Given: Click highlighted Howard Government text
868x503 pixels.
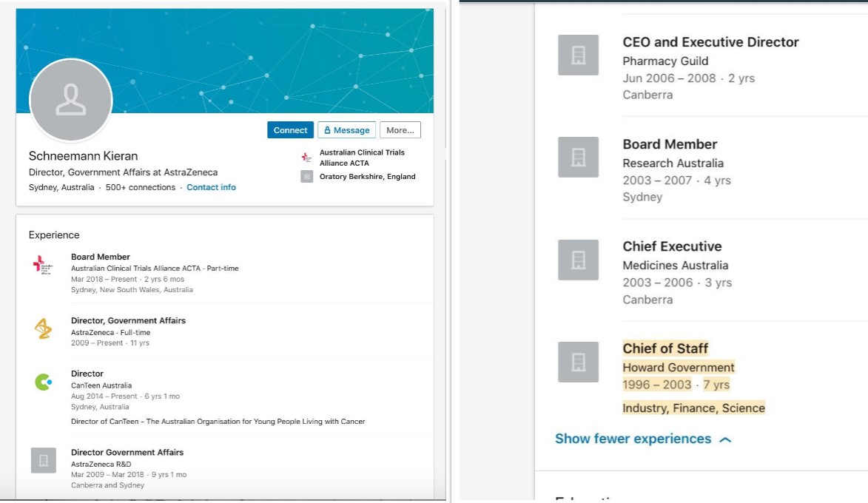Looking at the screenshot, I should click(x=679, y=368).
